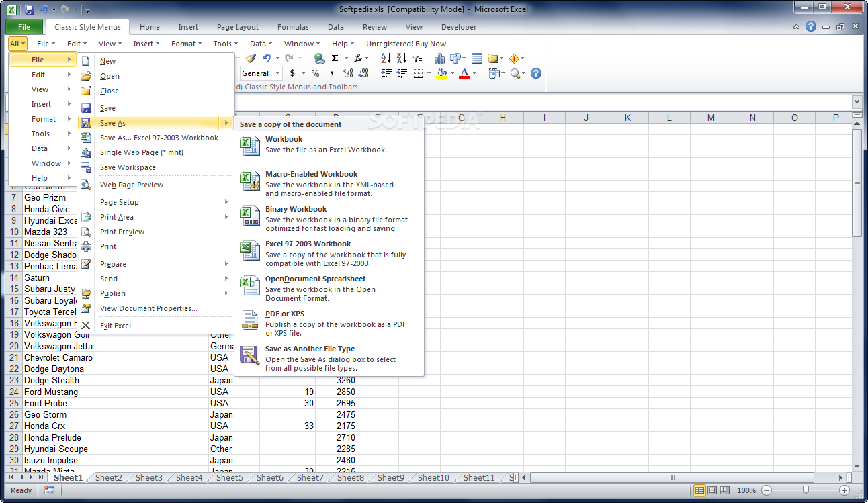Open the Formulas ribbon tab

pos(293,27)
